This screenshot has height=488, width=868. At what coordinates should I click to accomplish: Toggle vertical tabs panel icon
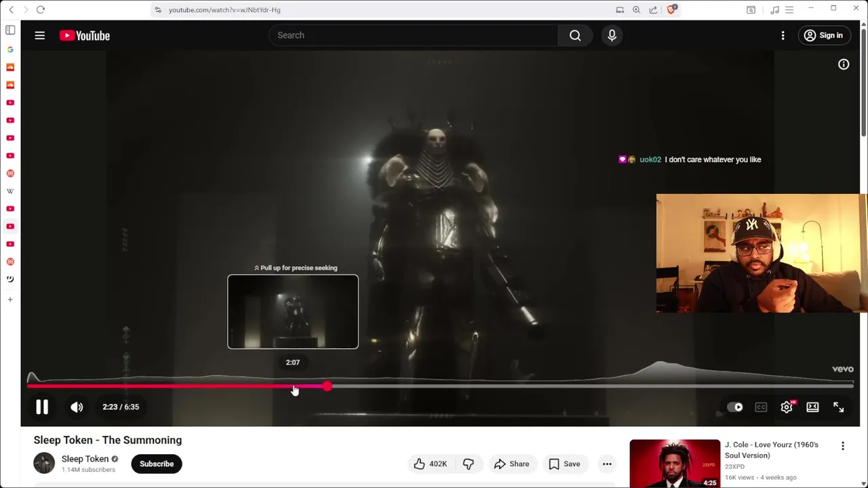(10, 30)
